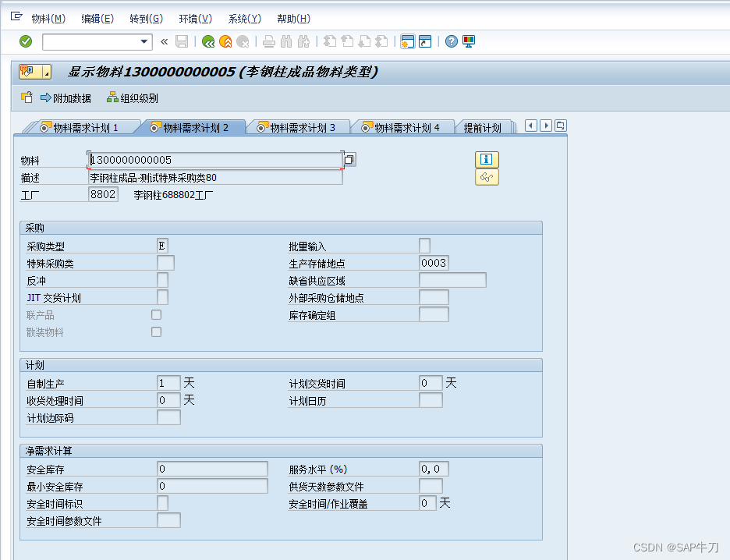Click the 描述 description field
The image size is (730, 560).
pos(215,177)
